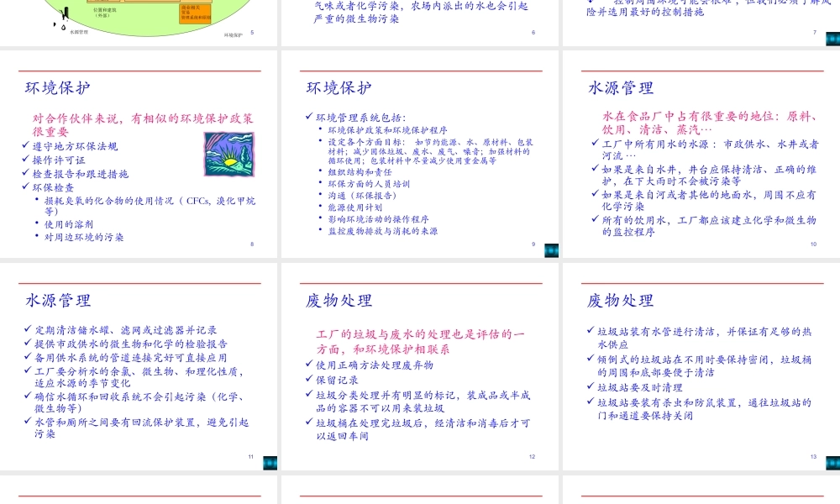Select slide 10 titled 水源管理
The height and width of the screenshot is (504, 840).
[x=701, y=155]
